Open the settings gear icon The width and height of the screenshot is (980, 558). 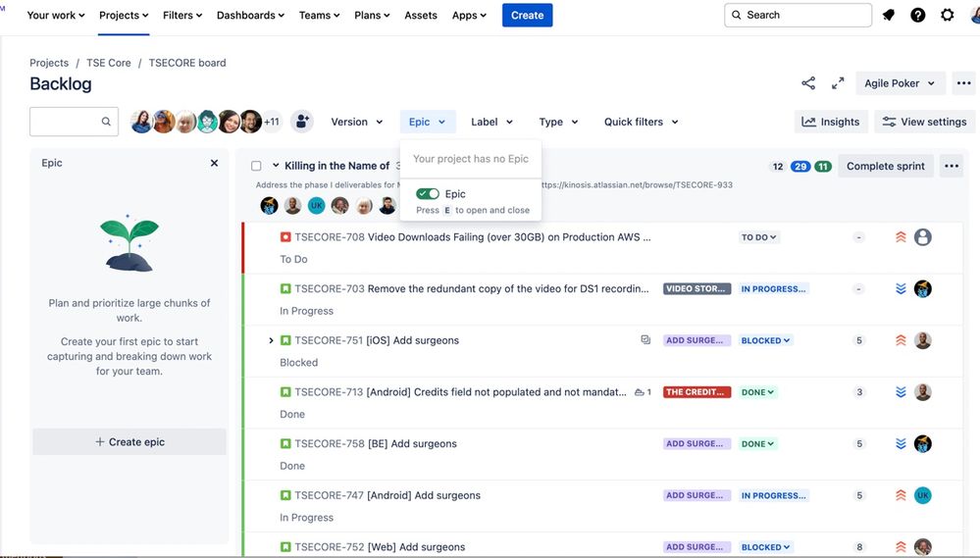pos(948,15)
